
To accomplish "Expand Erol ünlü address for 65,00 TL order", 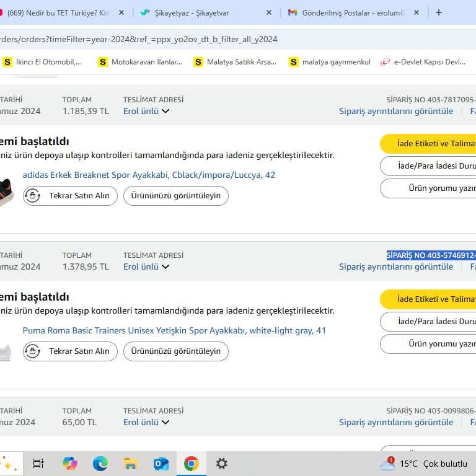I will [x=146, y=422].
